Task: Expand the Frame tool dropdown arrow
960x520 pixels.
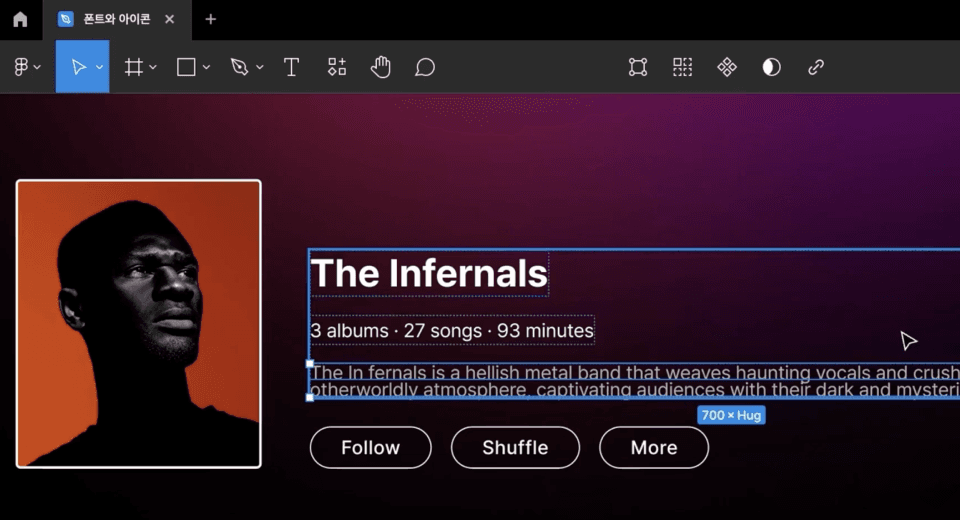Action: tap(153, 67)
